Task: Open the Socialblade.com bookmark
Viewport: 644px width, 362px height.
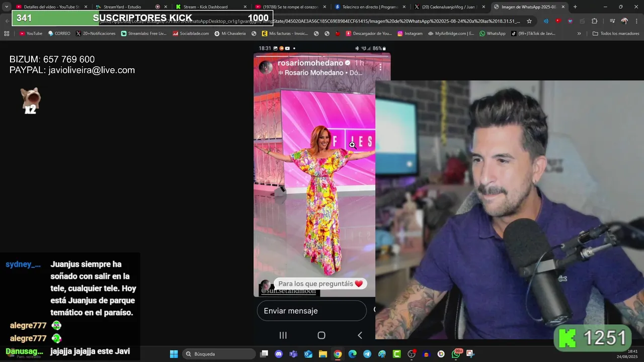Action: (x=191, y=33)
